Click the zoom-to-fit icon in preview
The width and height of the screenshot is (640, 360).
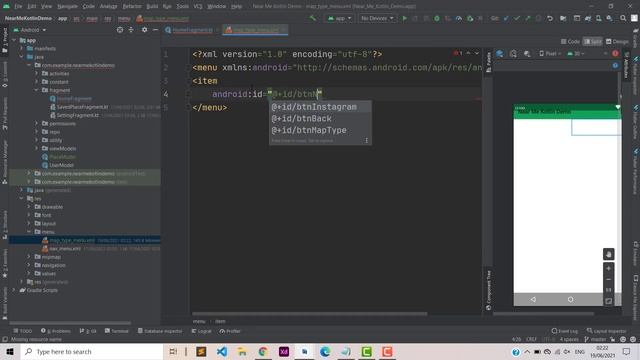click(x=609, y=301)
